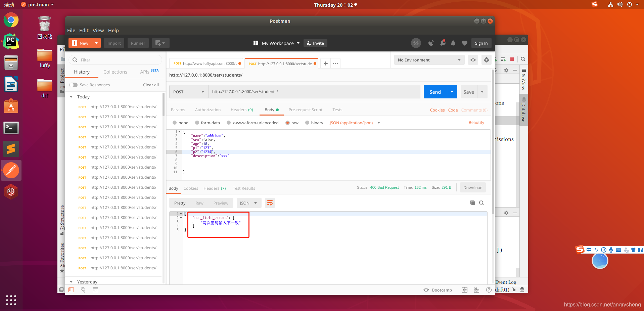Collapse the Today history group

[x=71, y=97]
